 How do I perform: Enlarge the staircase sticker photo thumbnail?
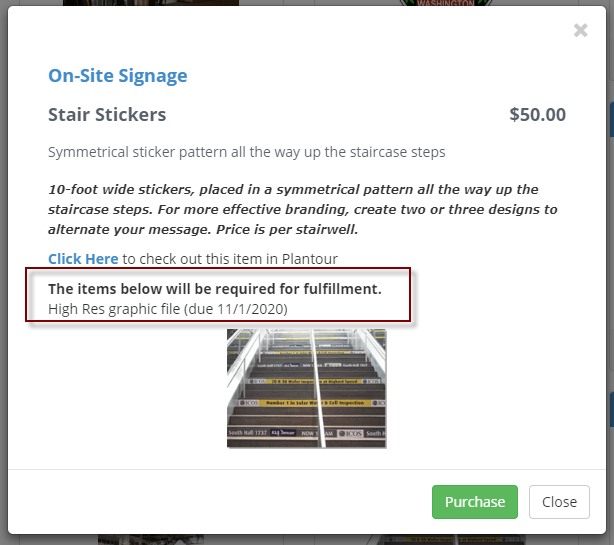(306, 388)
